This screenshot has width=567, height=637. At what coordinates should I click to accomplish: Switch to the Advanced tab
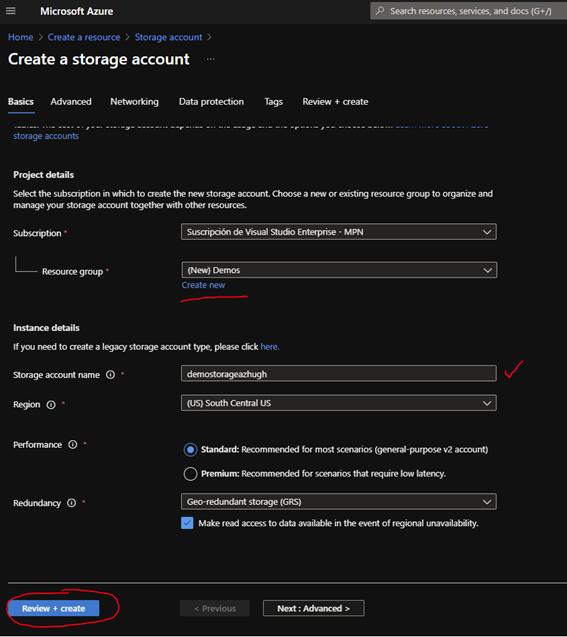[x=71, y=102]
